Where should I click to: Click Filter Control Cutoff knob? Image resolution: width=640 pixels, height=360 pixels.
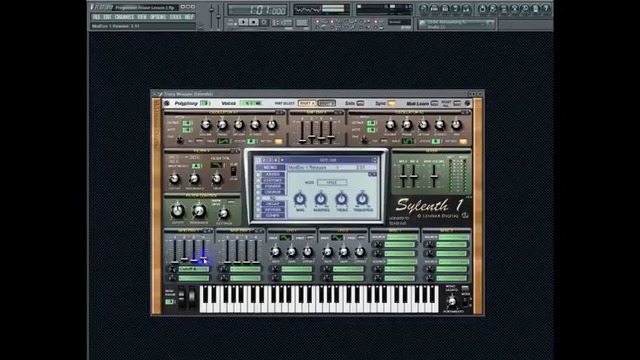click(x=177, y=211)
